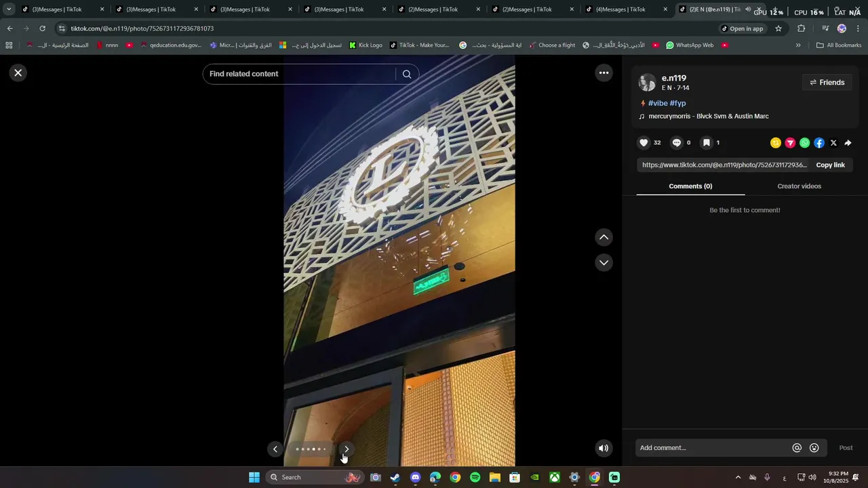868x488 pixels.
Task: Open the Xbox app from the taskbar
Action: [x=554, y=477]
